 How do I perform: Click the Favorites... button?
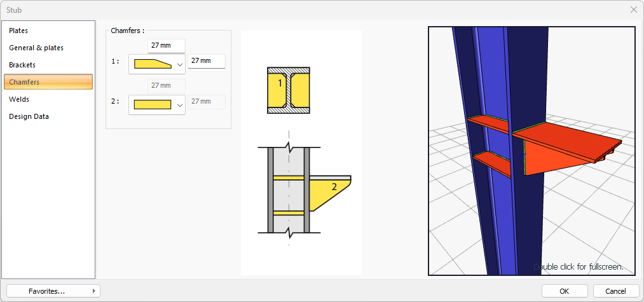pyautogui.click(x=53, y=291)
